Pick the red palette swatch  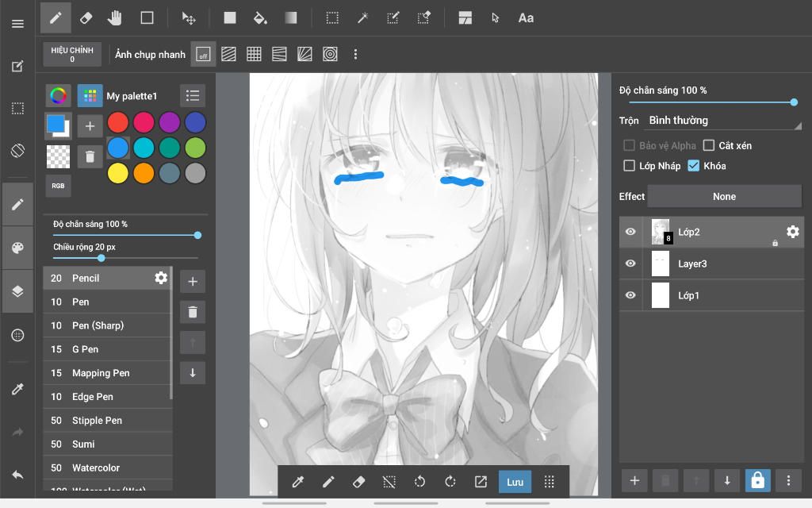118,122
